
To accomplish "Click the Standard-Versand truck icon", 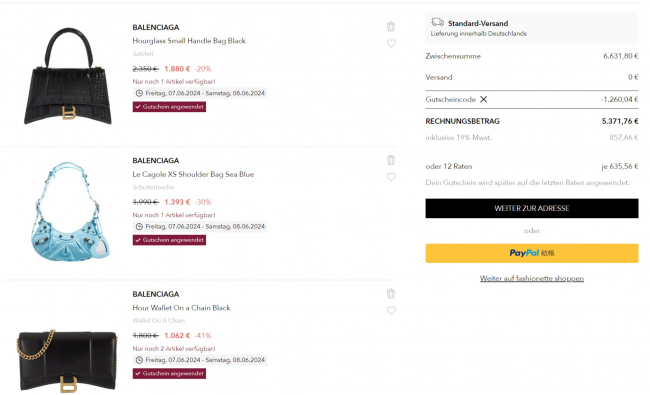I will pos(437,22).
